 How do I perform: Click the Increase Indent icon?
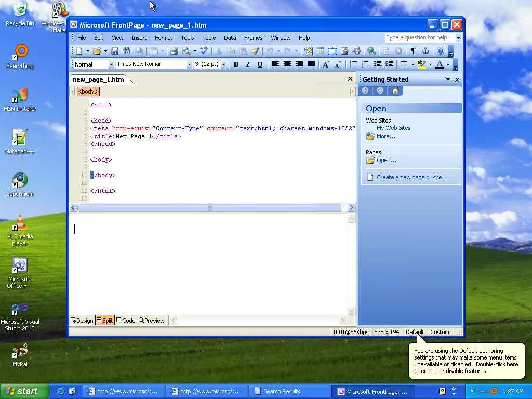pyautogui.click(x=389, y=64)
